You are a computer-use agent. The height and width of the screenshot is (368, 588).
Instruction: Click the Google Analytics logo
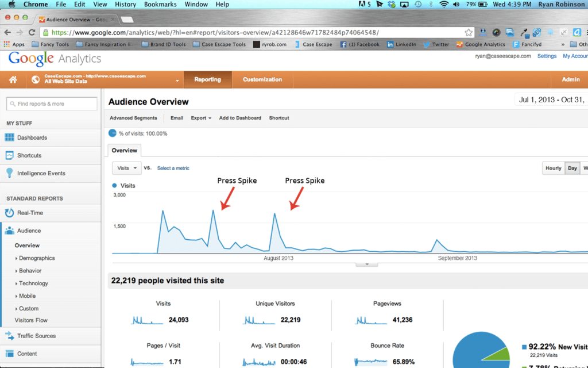pyautogui.click(x=55, y=59)
